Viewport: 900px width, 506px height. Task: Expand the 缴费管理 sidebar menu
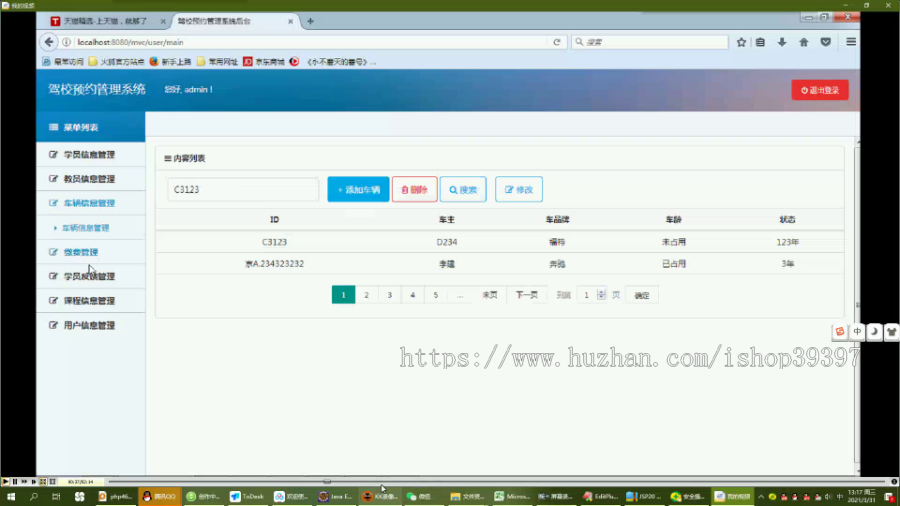(x=91, y=252)
